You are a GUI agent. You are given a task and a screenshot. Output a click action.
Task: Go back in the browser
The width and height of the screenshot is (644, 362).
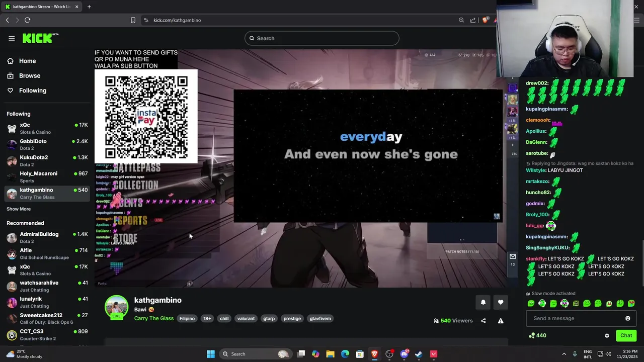pyautogui.click(x=7, y=20)
